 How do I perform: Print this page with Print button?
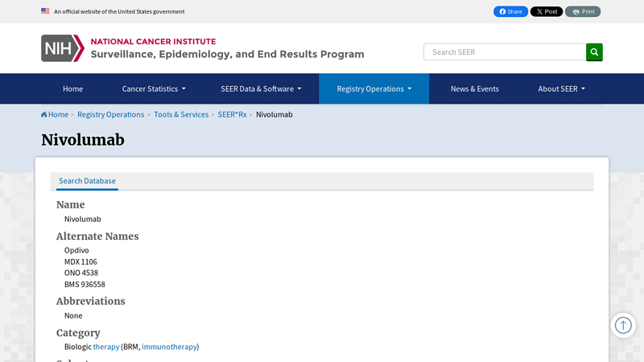click(583, 11)
